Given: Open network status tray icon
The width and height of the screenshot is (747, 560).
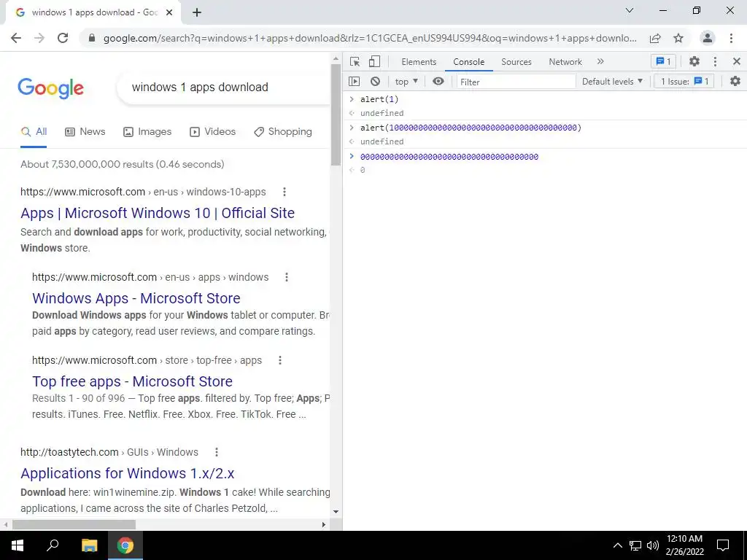Looking at the screenshot, I should pos(635,545).
